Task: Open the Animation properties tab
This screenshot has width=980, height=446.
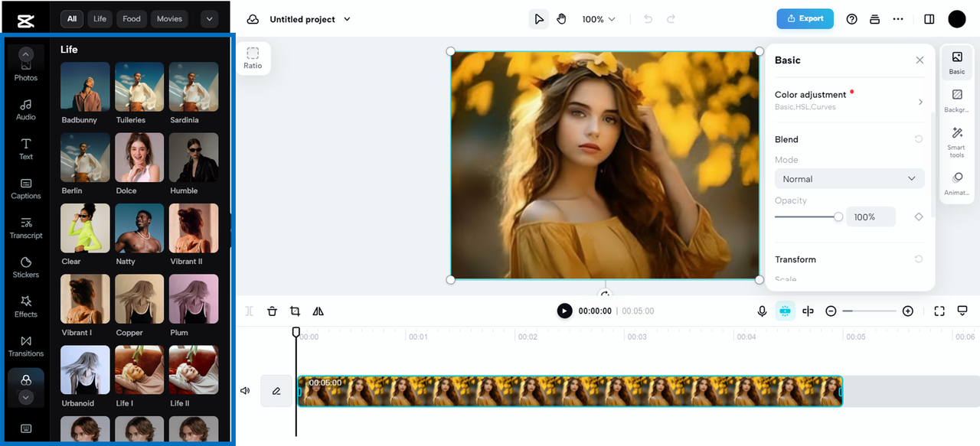Action: point(957,184)
